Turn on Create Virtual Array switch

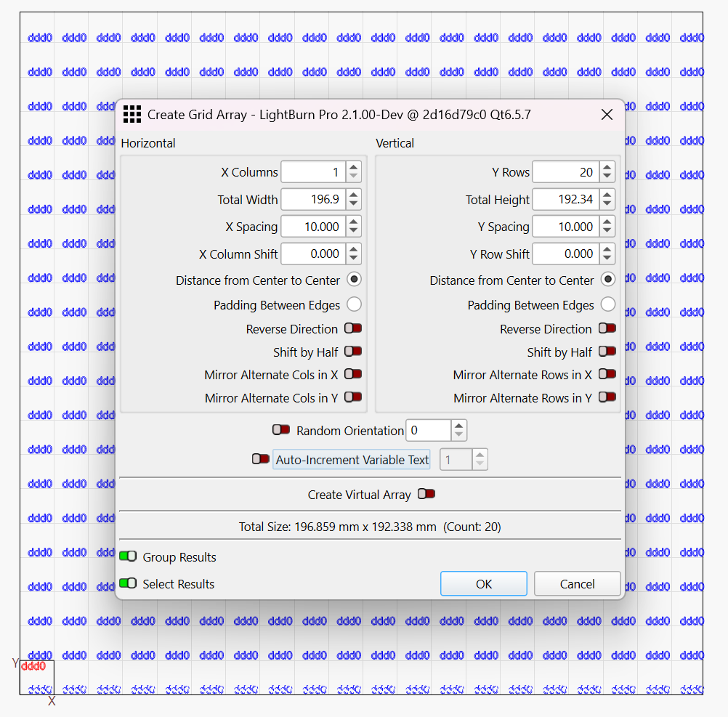(426, 494)
